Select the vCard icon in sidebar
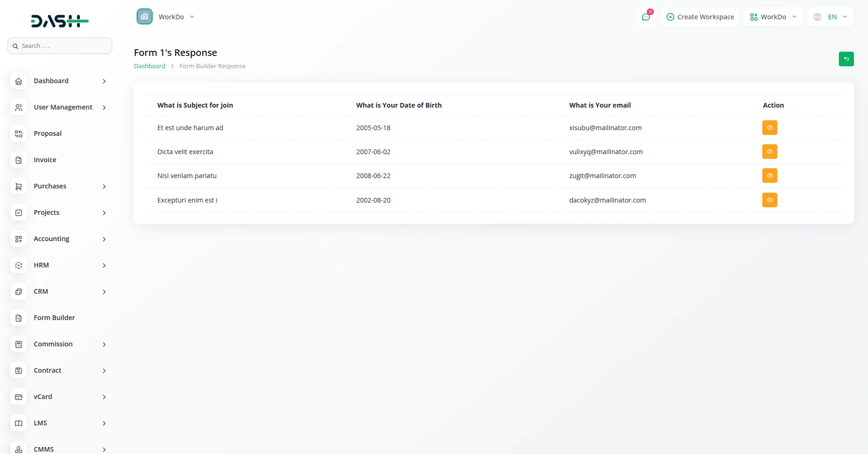 [x=18, y=397]
